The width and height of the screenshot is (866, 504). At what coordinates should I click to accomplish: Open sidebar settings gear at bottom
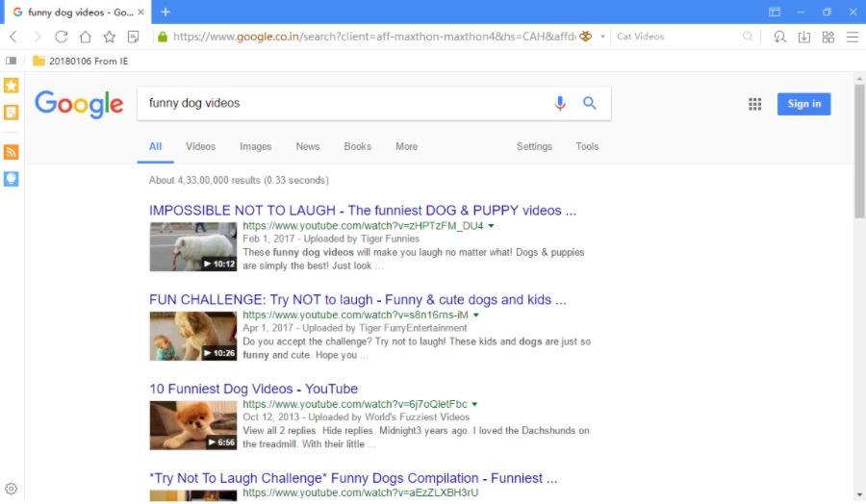[x=11, y=489]
